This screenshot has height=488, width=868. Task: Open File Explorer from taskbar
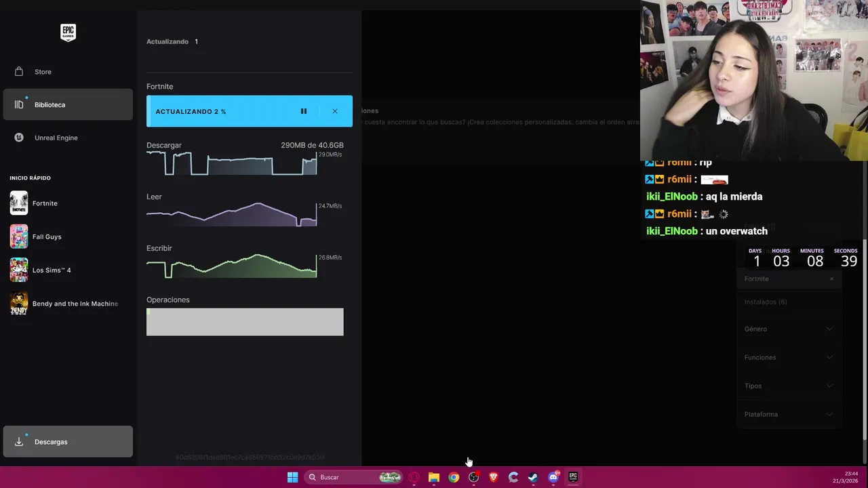pos(434,477)
